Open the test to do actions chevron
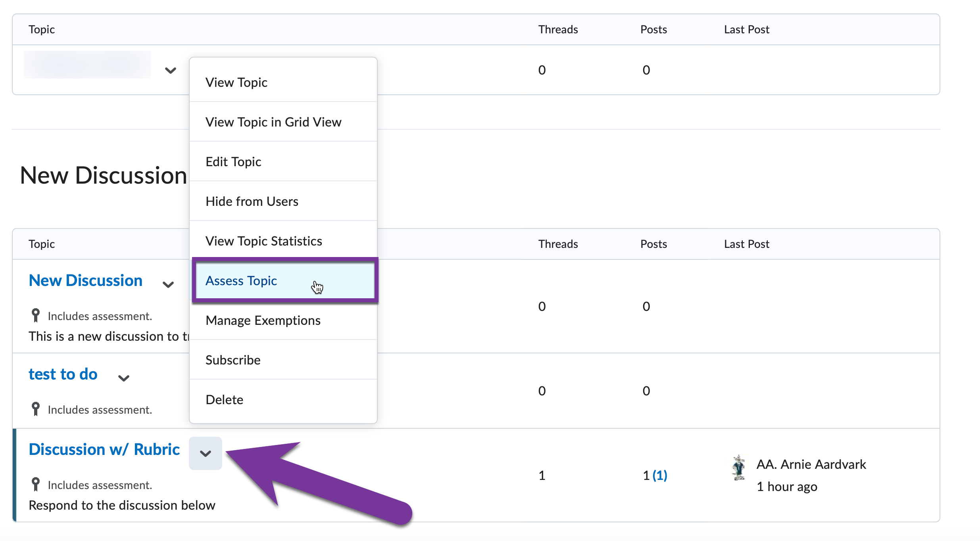980x541 pixels. tap(124, 378)
